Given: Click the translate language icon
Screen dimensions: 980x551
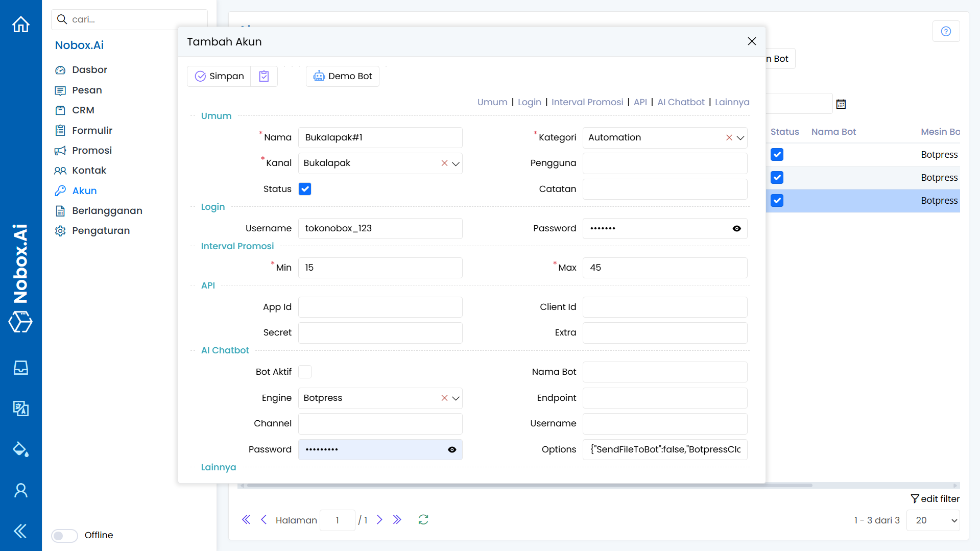Looking at the screenshot, I should [21, 409].
